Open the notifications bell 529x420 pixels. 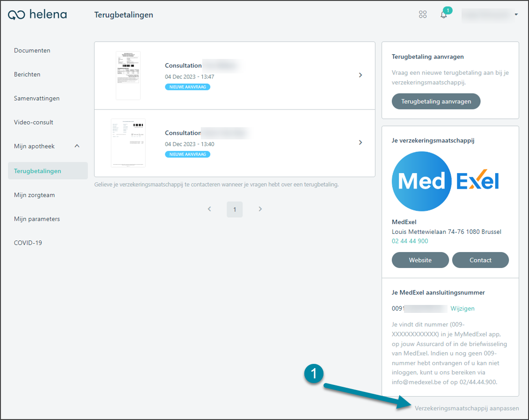click(x=444, y=14)
